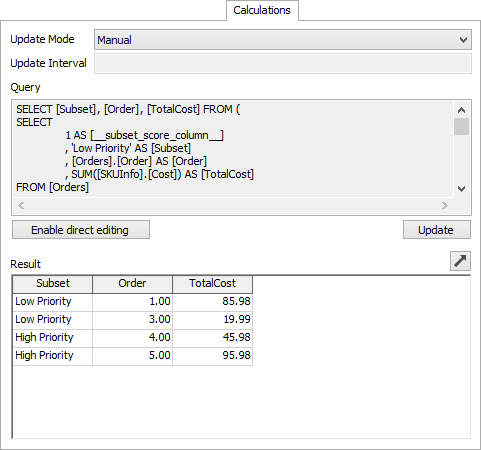Image resolution: width=481 pixels, height=450 pixels.
Task: Click the query horizontal scroll left arrow
Action: coord(21,205)
